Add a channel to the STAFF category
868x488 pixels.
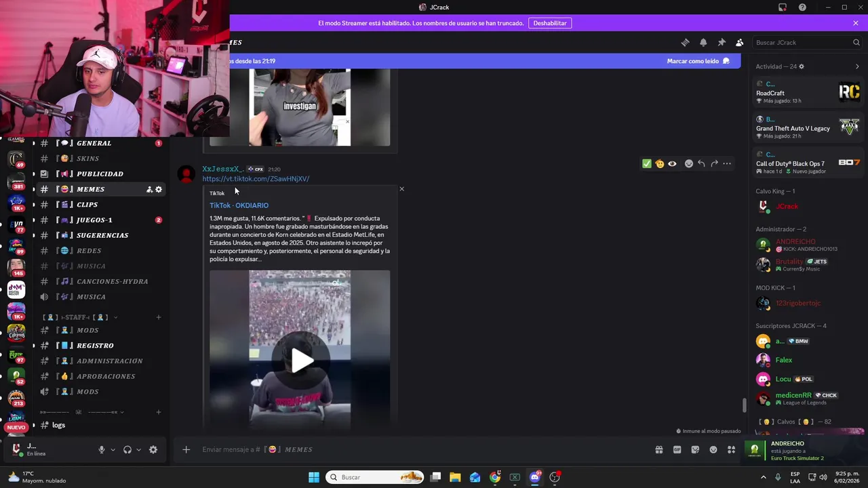pos(159,317)
